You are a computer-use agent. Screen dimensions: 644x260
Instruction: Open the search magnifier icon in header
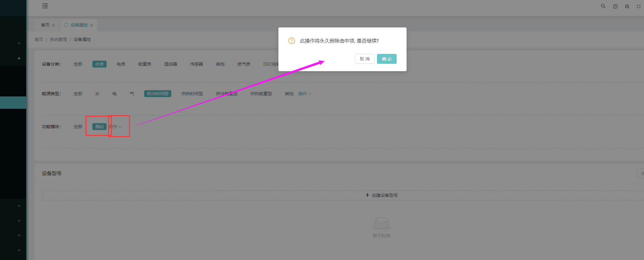tap(603, 6)
